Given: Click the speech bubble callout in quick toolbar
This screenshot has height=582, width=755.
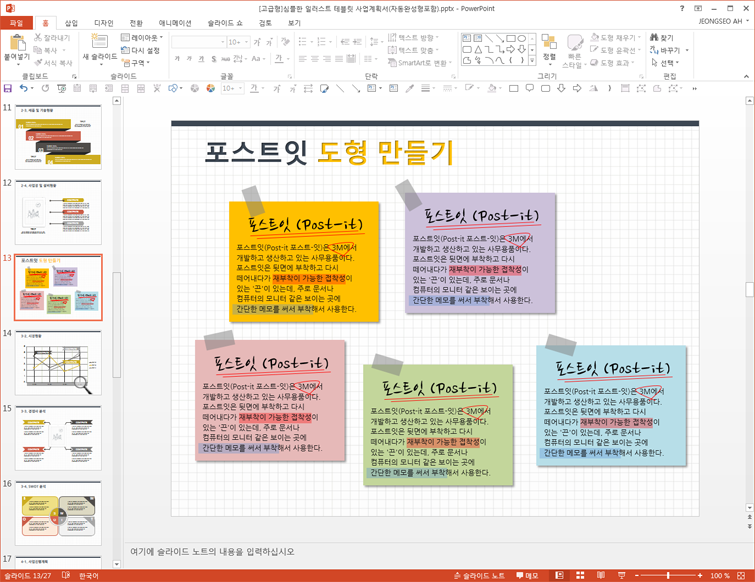Looking at the screenshot, I should point(530,88).
